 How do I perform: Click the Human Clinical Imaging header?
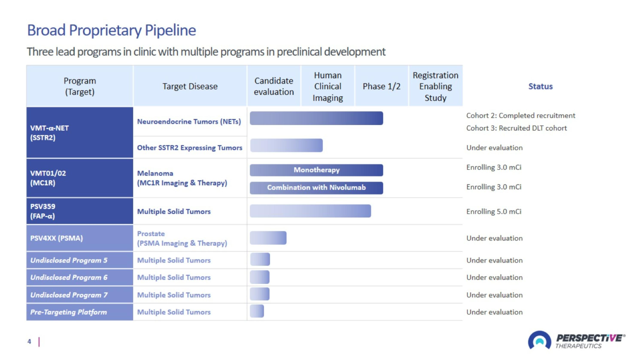click(328, 86)
